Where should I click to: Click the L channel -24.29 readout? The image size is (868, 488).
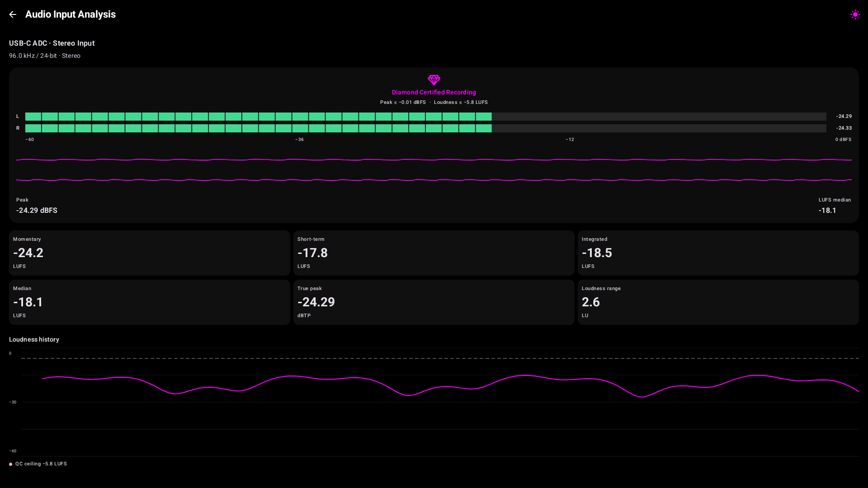coord(844,116)
